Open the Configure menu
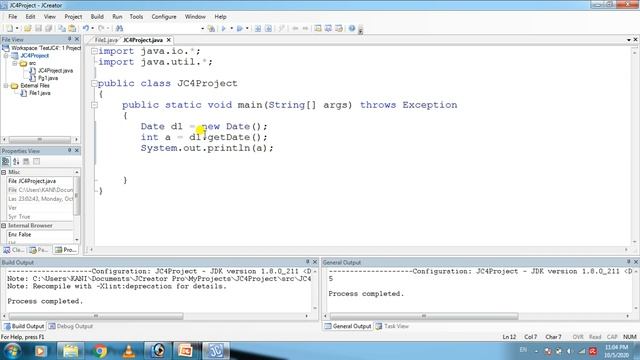 tap(164, 17)
